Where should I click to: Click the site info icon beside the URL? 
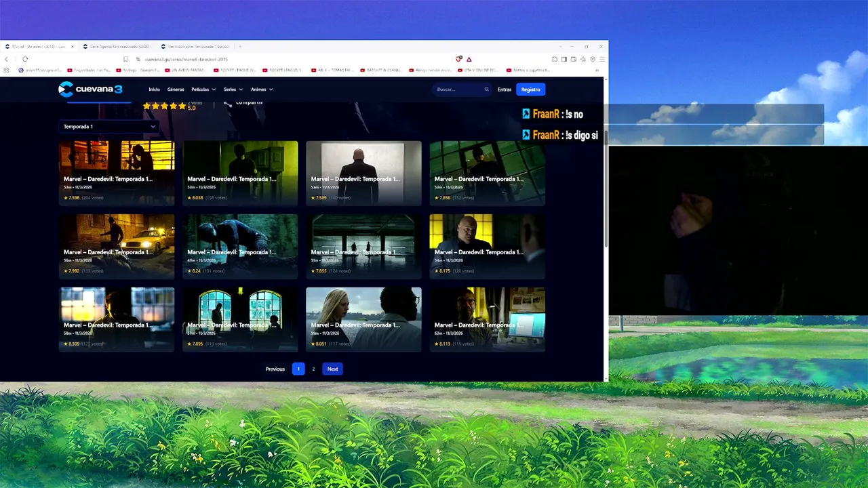coord(138,59)
